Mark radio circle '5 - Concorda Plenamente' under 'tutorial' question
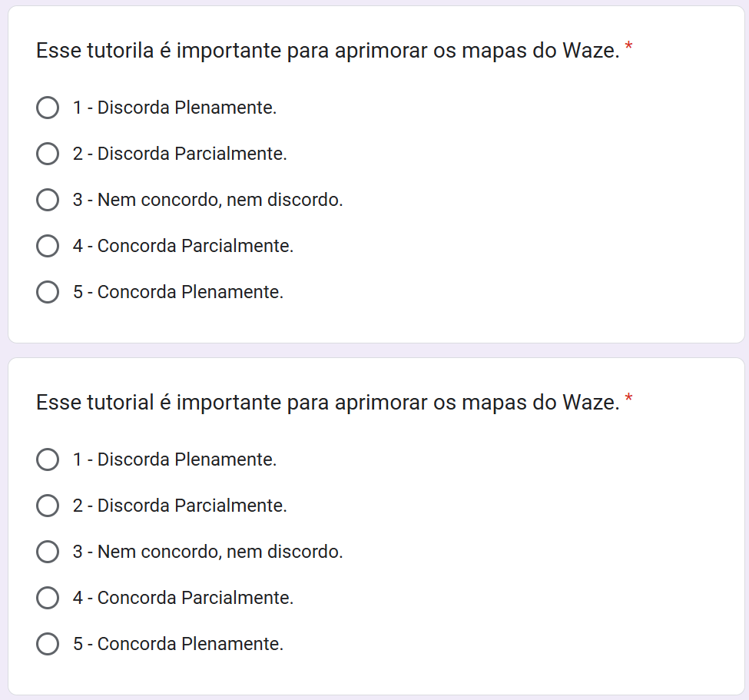The height and width of the screenshot is (700, 749). 48,644
